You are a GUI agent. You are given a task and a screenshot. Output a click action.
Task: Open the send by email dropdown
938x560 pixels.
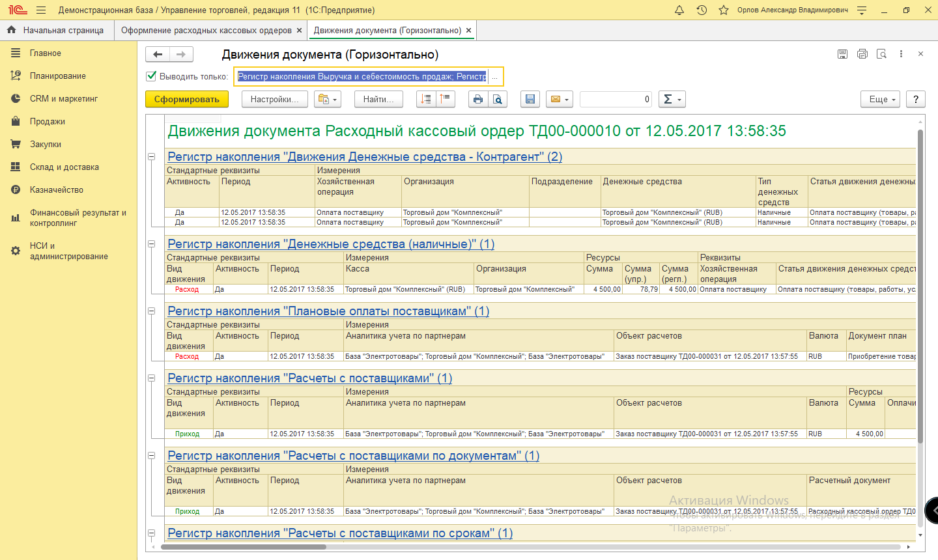click(560, 99)
